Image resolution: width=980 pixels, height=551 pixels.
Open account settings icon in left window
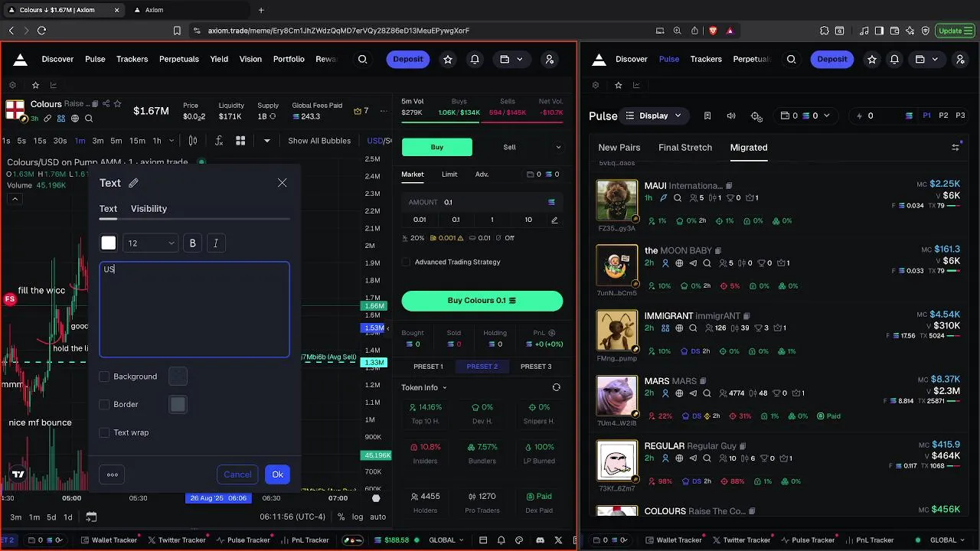tap(549, 59)
